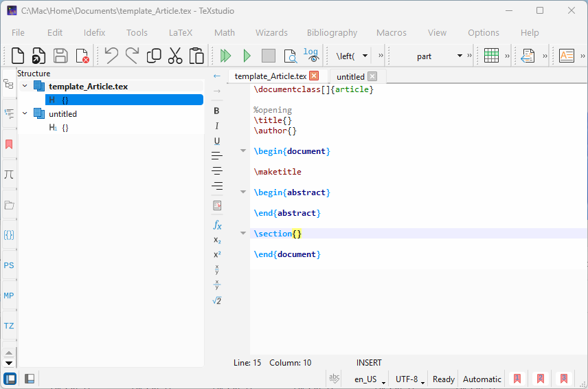The image size is (588, 389).
Task: Open the \left( delimiter dropdown
Action: pyautogui.click(x=365, y=56)
